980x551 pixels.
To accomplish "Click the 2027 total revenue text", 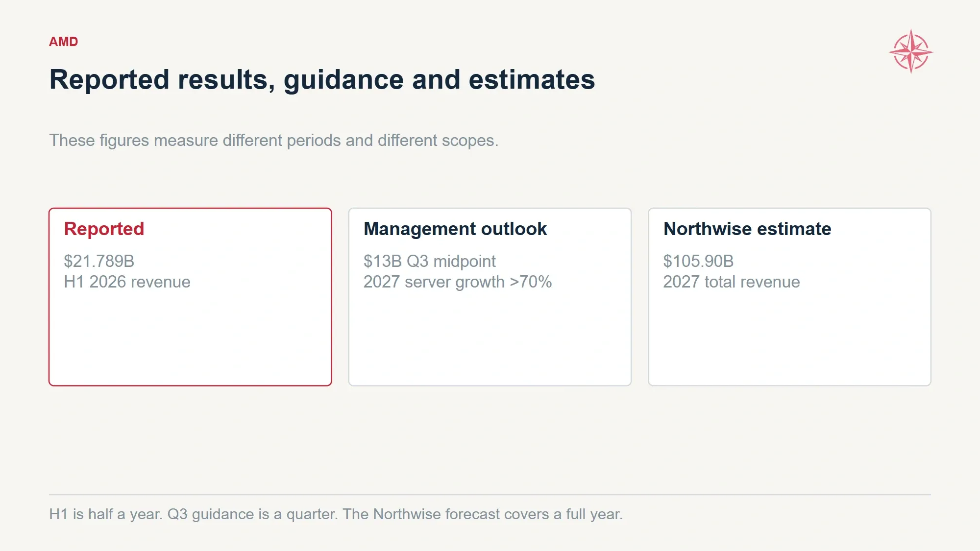I will (x=732, y=282).
